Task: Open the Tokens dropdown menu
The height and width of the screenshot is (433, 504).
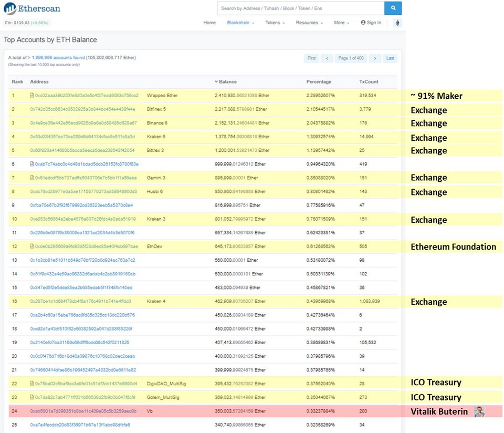Action: click(275, 23)
